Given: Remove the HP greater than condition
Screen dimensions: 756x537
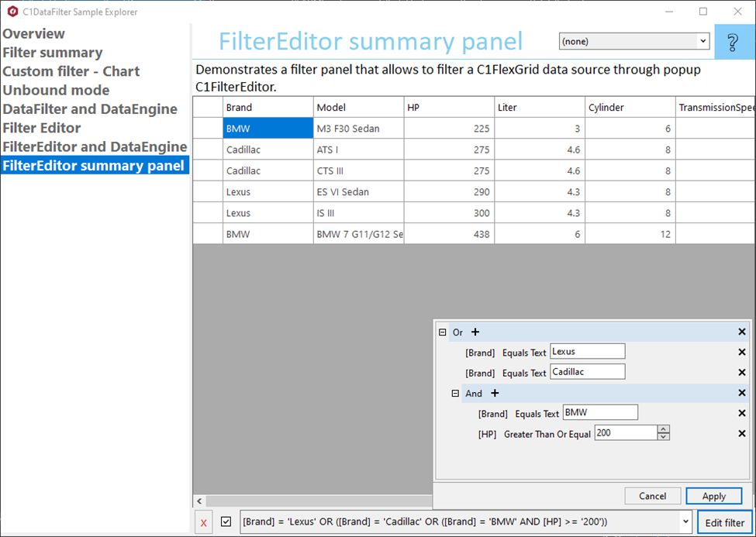Looking at the screenshot, I should pyautogui.click(x=741, y=433).
